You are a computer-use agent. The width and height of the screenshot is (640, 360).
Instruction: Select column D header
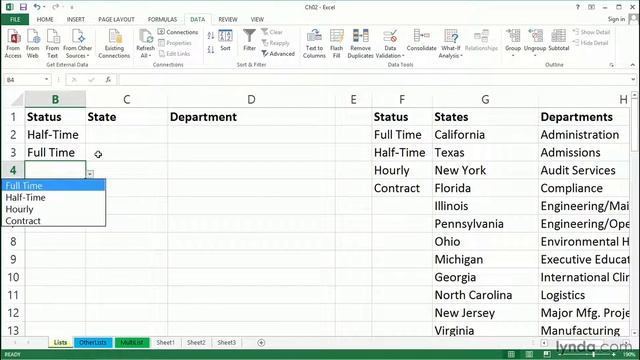[x=251, y=100]
